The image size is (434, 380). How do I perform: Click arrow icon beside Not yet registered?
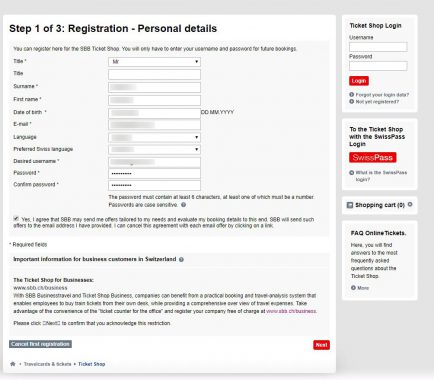[351, 101]
